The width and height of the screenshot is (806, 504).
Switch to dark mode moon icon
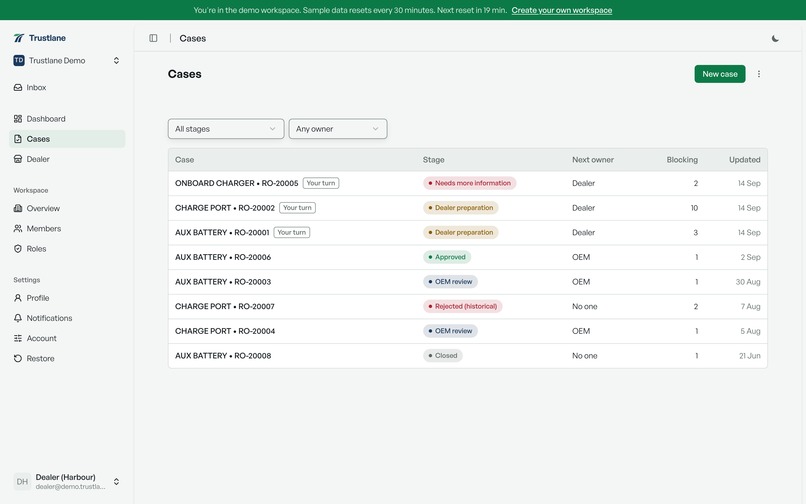click(775, 39)
